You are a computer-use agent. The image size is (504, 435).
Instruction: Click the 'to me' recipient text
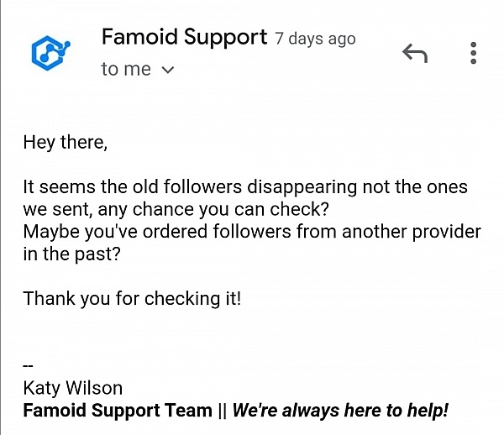(x=126, y=70)
